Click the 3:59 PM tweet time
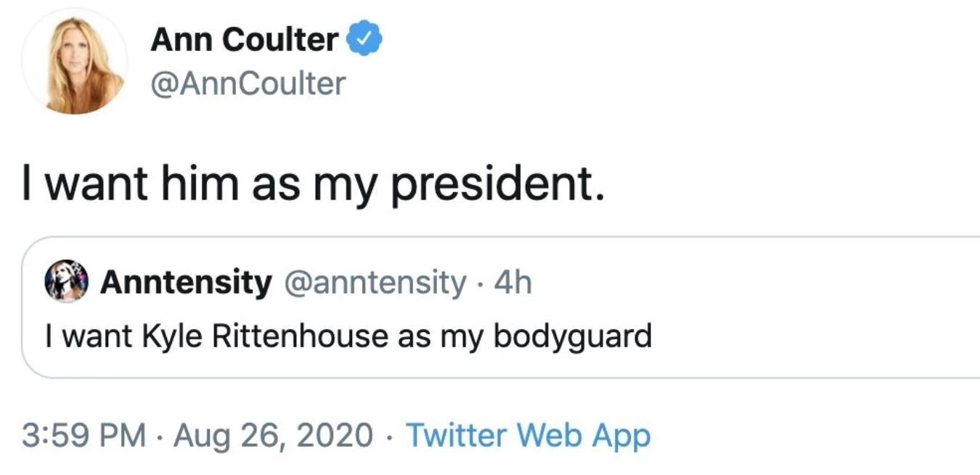 83,435
